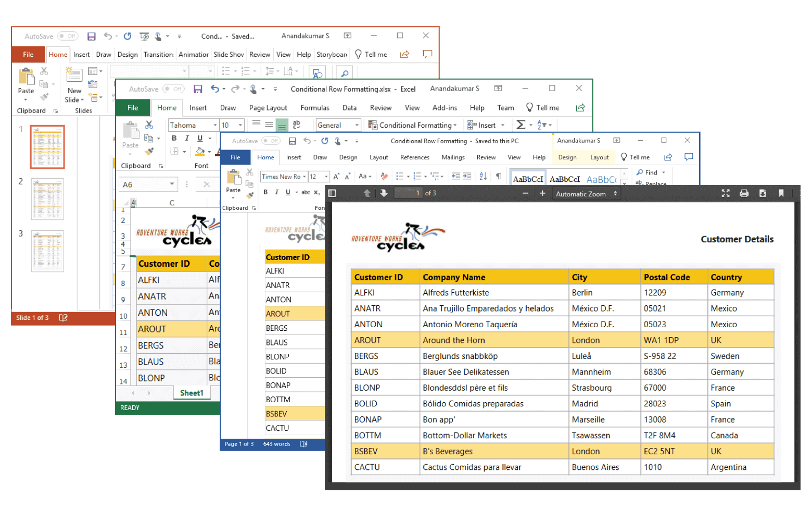Click the Excel fill color bucket

point(200,152)
